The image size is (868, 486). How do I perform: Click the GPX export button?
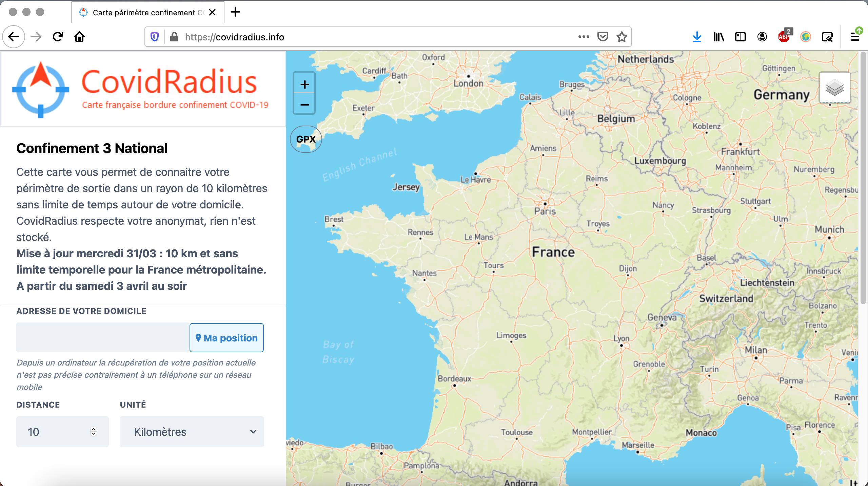[x=306, y=139]
